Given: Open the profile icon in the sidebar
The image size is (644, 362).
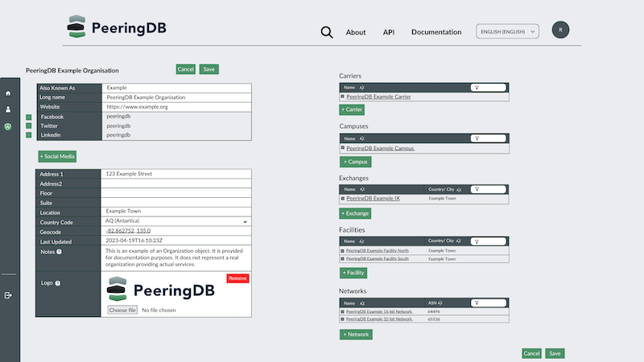Looking at the screenshot, I should (8, 109).
